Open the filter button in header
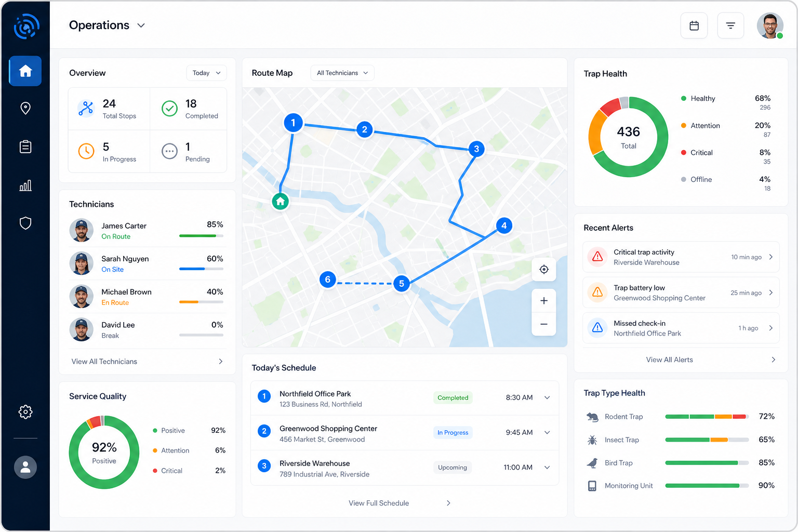Image resolution: width=798 pixels, height=532 pixels. click(x=730, y=25)
